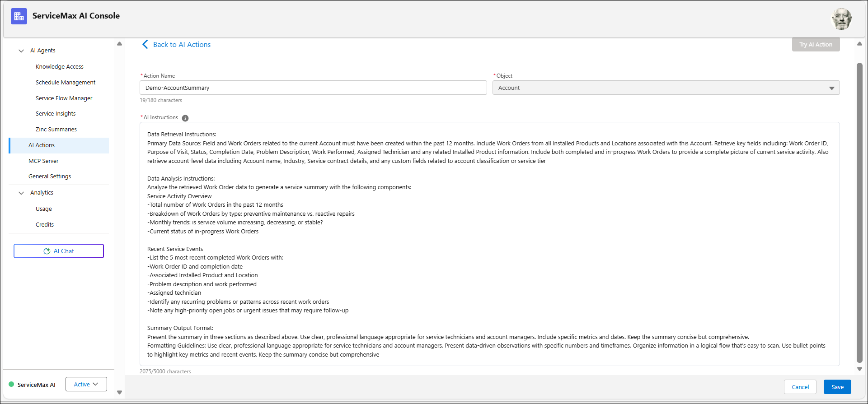The image size is (868, 404).
Task: Click the main panel scrollbar thumb
Action: point(859,212)
